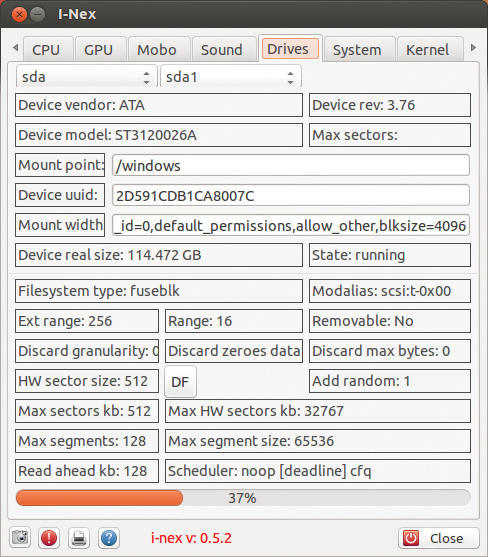The height and width of the screenshot is (557, 488).
Task: Click the red power icon on Close
Action: 411,538
